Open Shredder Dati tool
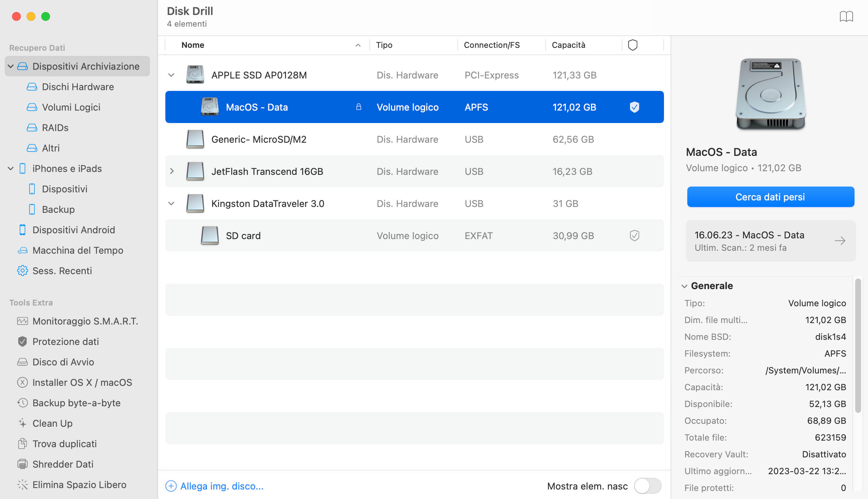 63,464
